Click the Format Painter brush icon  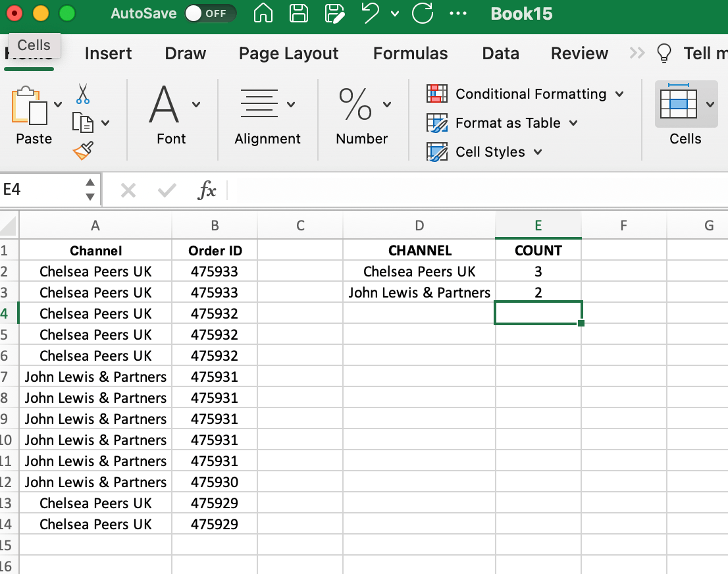(x=83, y=151)
